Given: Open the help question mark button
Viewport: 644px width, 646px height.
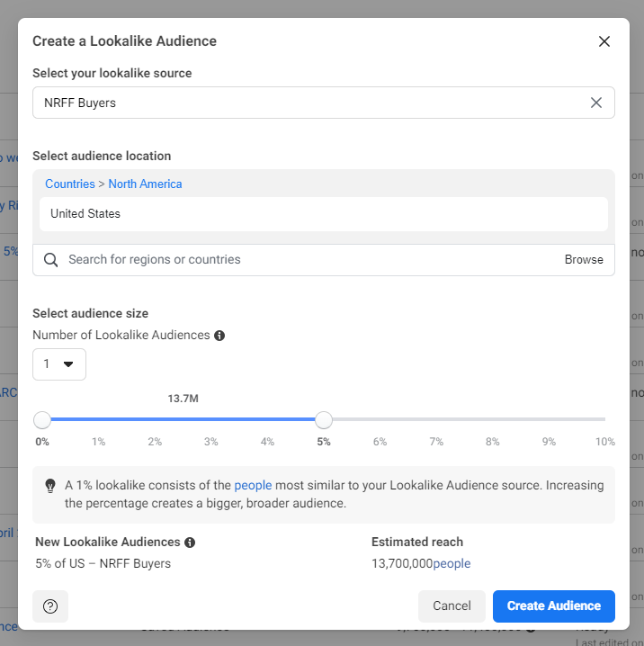Looking at the screenshot, I should (50, 606).
